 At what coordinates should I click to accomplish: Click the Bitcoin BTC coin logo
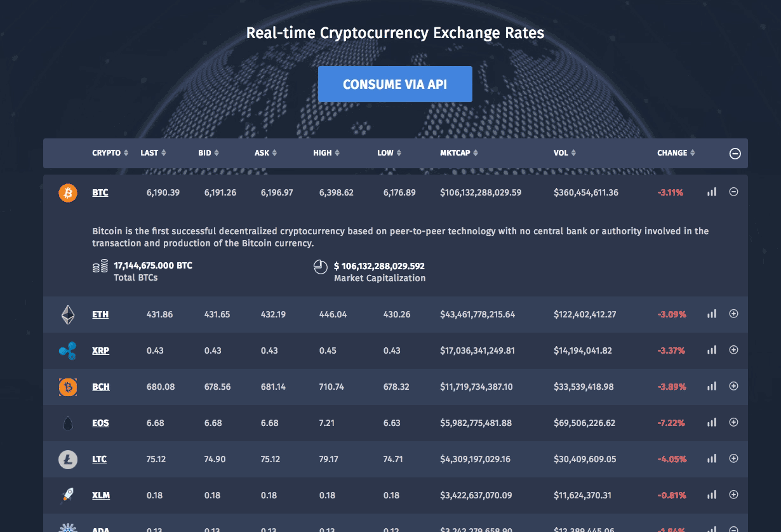(68, 192)
